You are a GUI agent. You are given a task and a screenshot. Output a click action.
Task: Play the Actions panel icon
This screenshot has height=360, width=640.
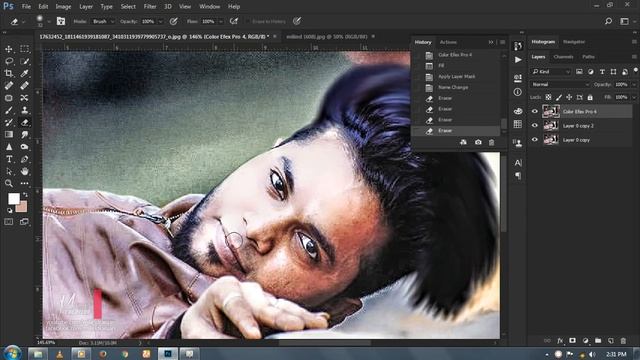518,60
